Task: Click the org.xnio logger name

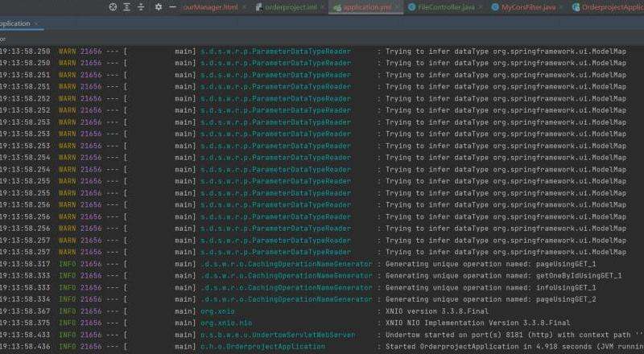Action: (x=217, y=311)
